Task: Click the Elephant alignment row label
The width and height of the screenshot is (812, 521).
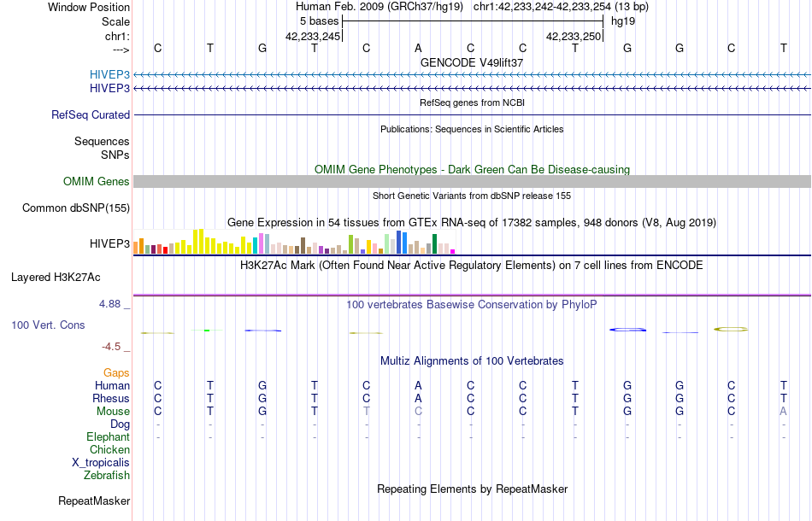Action: click(x=108, y=437)
